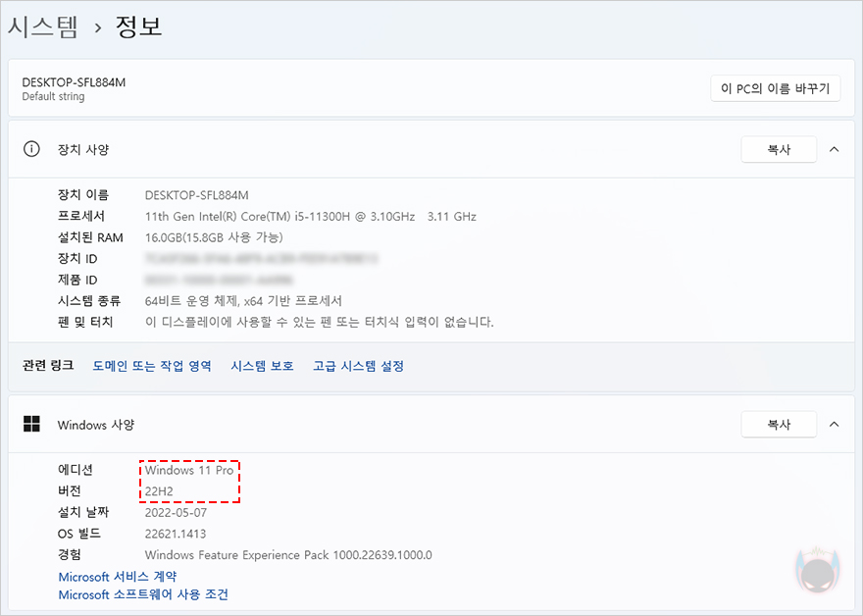Select the 22H2 version value
Viewport: 863px width, 616px height.
coord(159,491)
